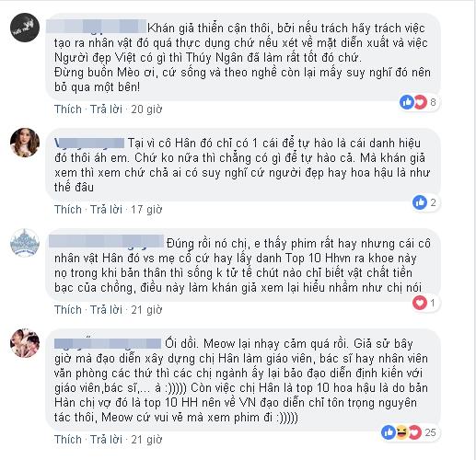476x460 pixels.
Task: Click the like reaction icon on first comment
Action: [x=407, y=102]
